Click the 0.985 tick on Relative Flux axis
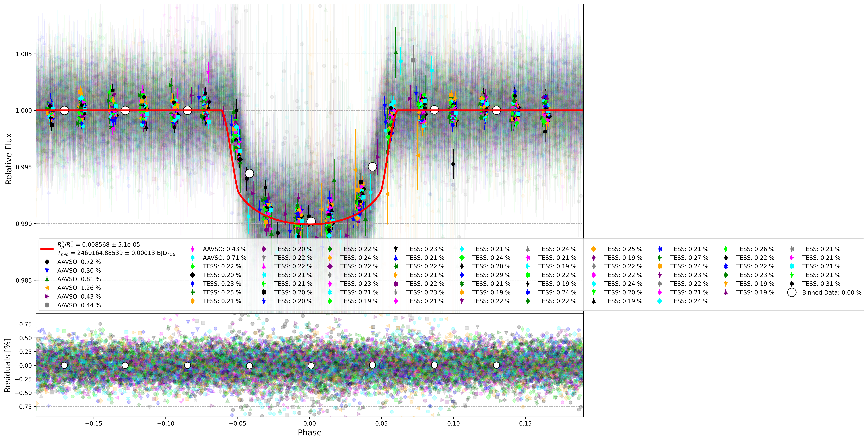This screenshot has height=441, width=868. pos(24,280)
